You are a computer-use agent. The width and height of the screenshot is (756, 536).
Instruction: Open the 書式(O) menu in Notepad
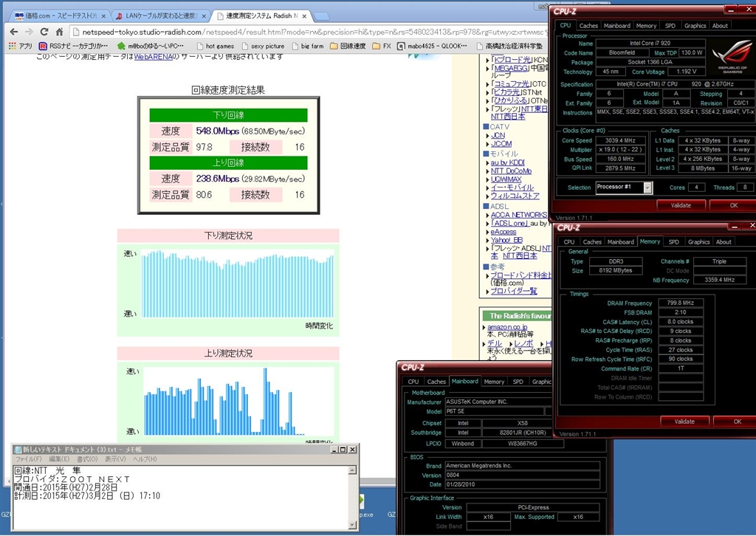87,459
